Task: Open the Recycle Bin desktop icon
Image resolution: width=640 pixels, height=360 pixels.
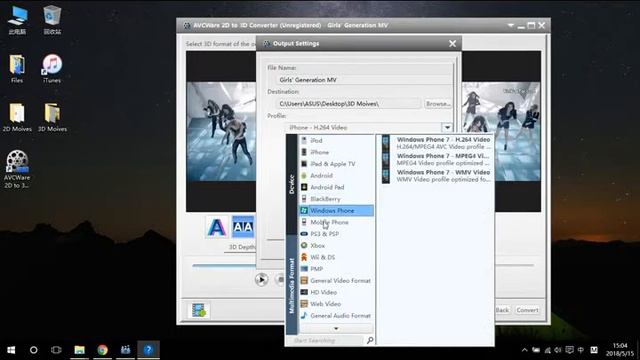Action: [x=52, y=20]
